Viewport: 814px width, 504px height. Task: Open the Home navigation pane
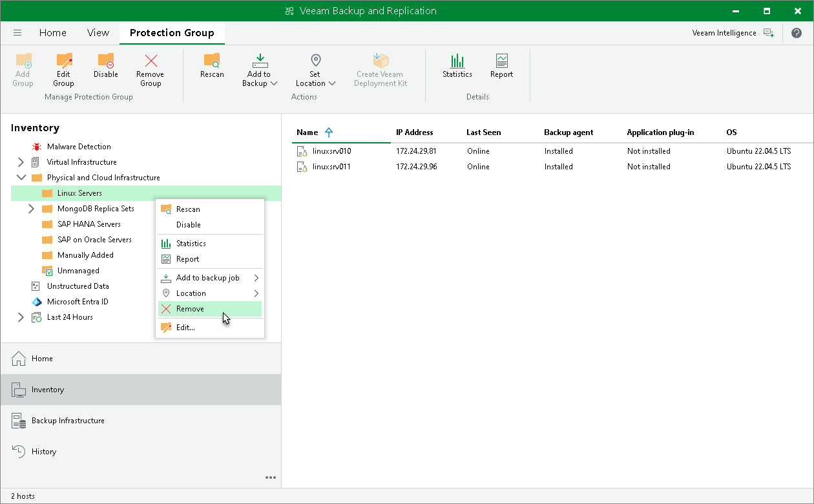(x=141, y=359)
